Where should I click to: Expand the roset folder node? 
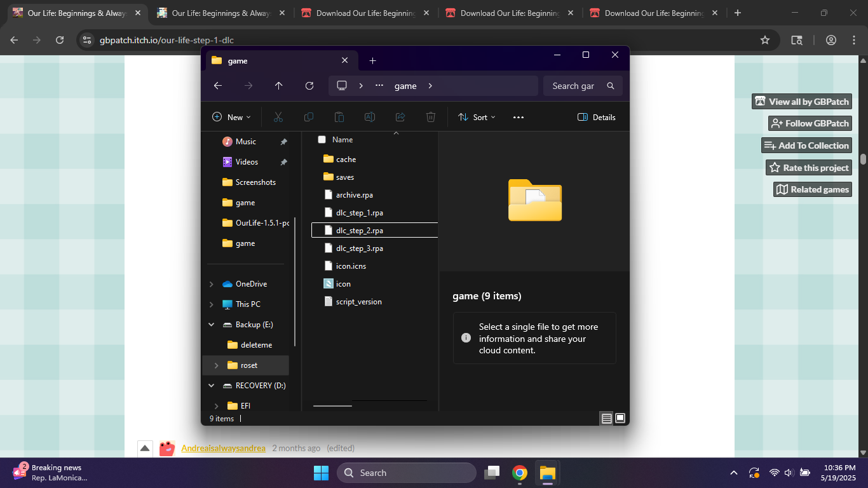216,365
